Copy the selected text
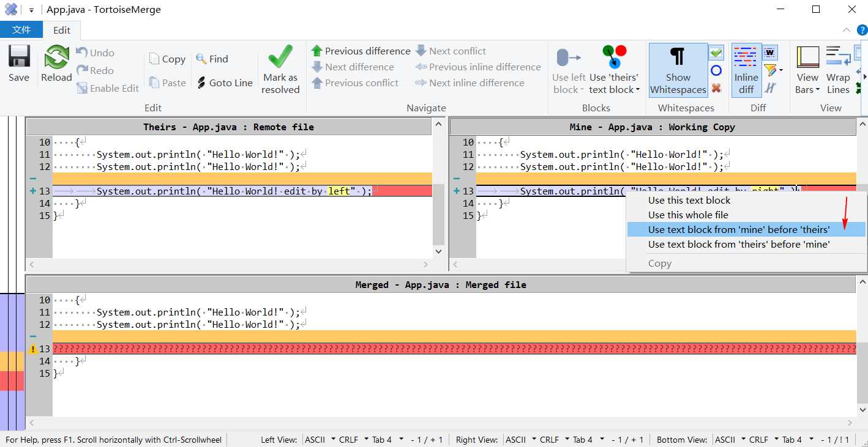Viewport: 868px width, 447px height. (x=166, y=59)
